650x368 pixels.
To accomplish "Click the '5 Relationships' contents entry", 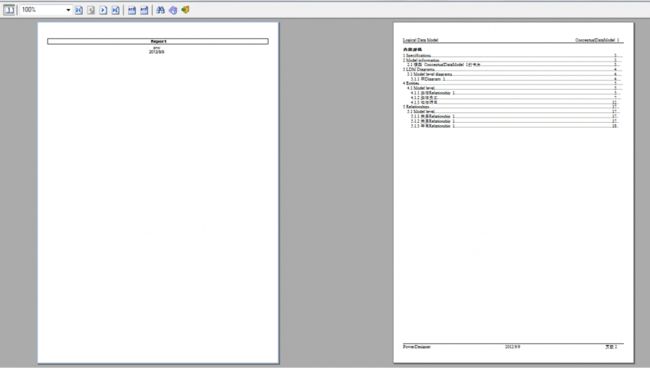I will (416, 107).
